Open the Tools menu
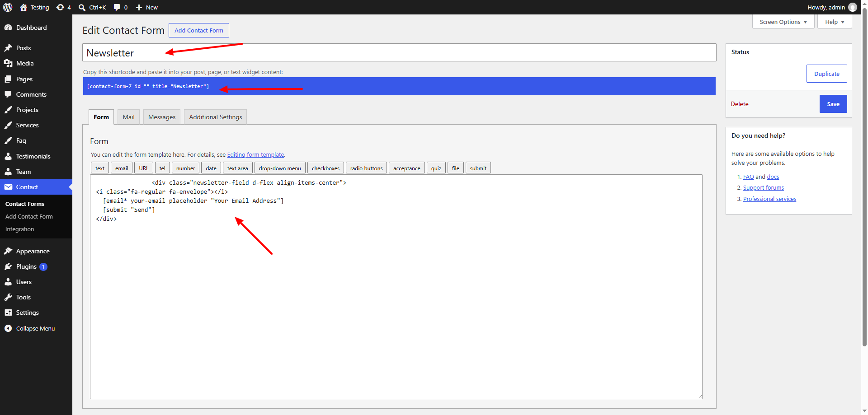The height and width of the screenshot is (415, 868). click(36, 297)
